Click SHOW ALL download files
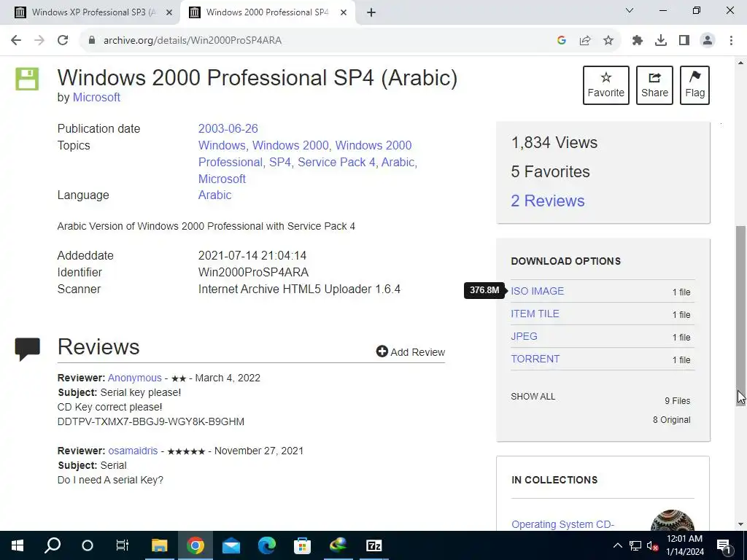The width and height of the screenshot is (747, 560). coord(533,396)
